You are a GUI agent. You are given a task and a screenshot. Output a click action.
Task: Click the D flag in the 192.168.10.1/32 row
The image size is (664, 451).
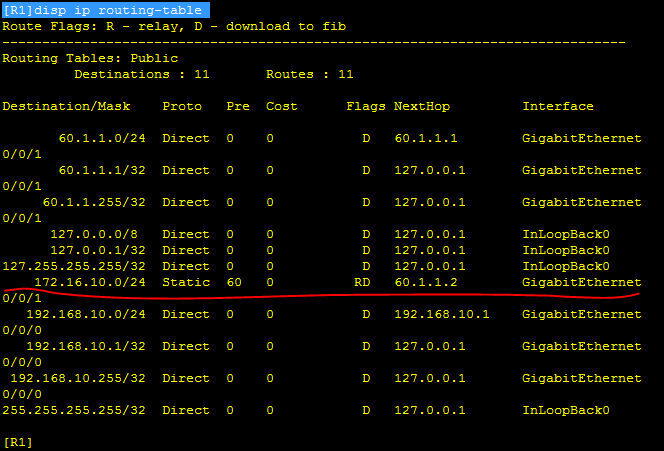[x=366, y=346]
